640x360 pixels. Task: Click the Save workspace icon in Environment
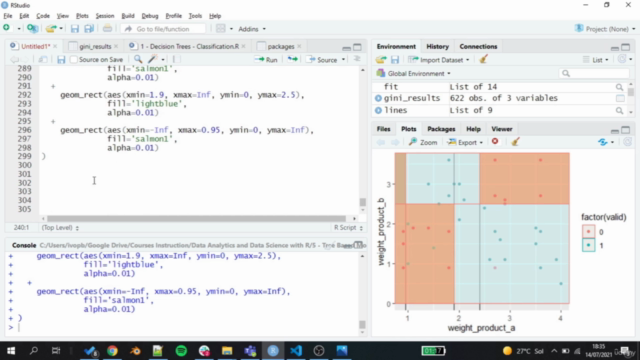[395, 60]
